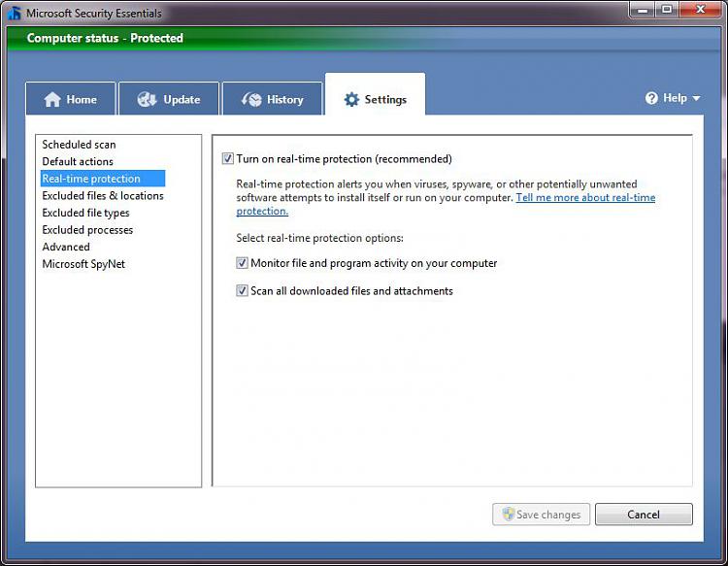Click the shield icon on Save changes

coord(509,514)
